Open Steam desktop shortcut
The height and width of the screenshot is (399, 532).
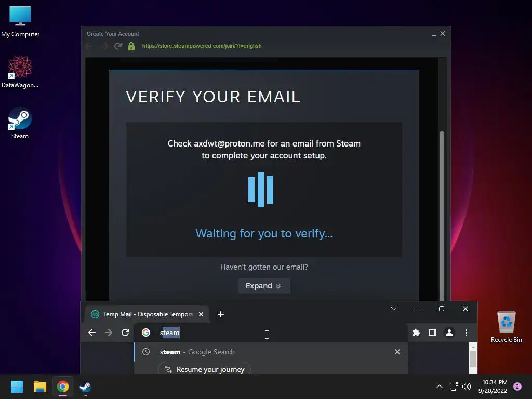[20, 123]
